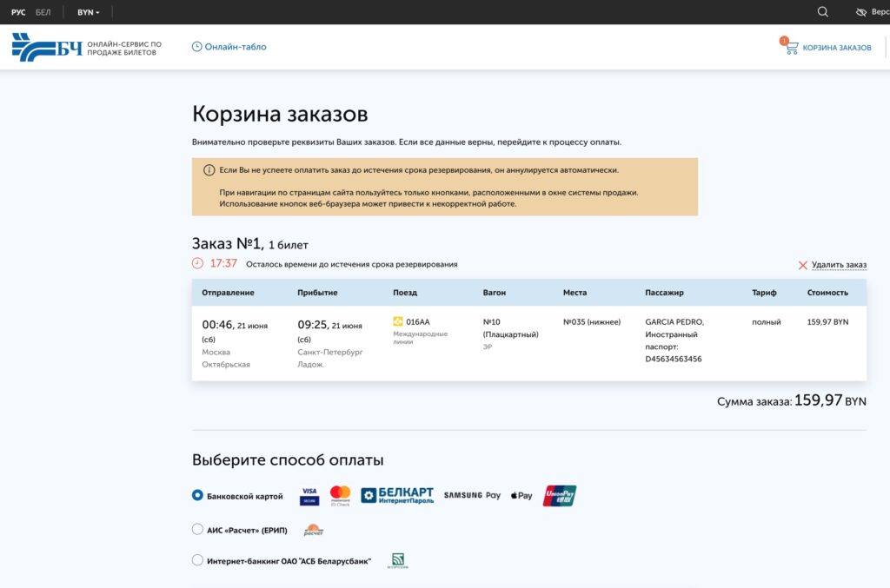Select Интернет-банкинг ОАО АСБ Беларусбанк
890x588 pixels.
click(198, 559)
